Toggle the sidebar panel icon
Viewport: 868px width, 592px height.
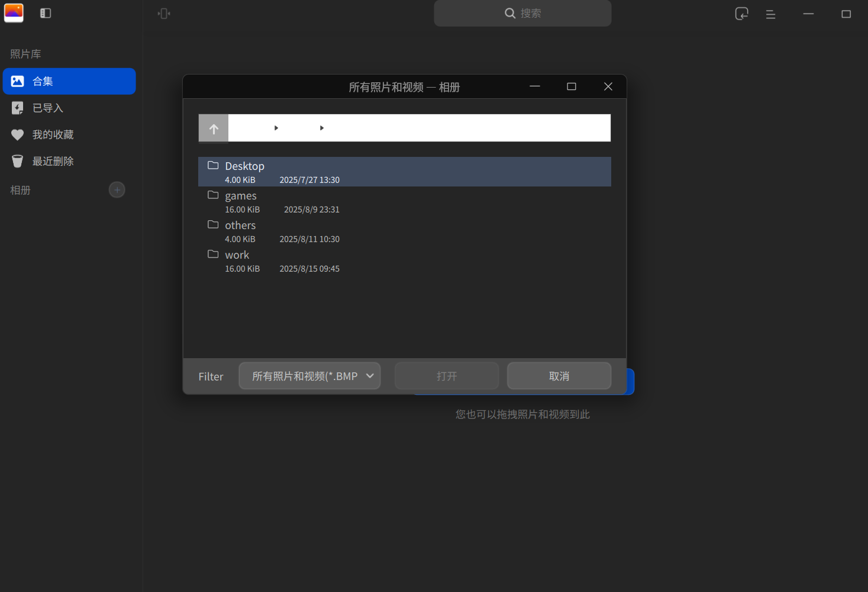(x=46, y=13)
